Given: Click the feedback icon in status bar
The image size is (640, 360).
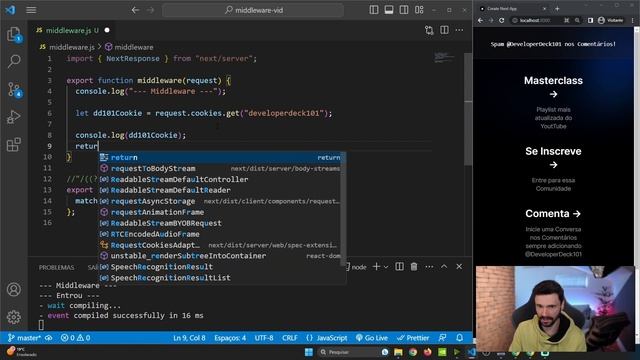Looking at the screenshot, I should pyautogui.click(x=442, y=338).
